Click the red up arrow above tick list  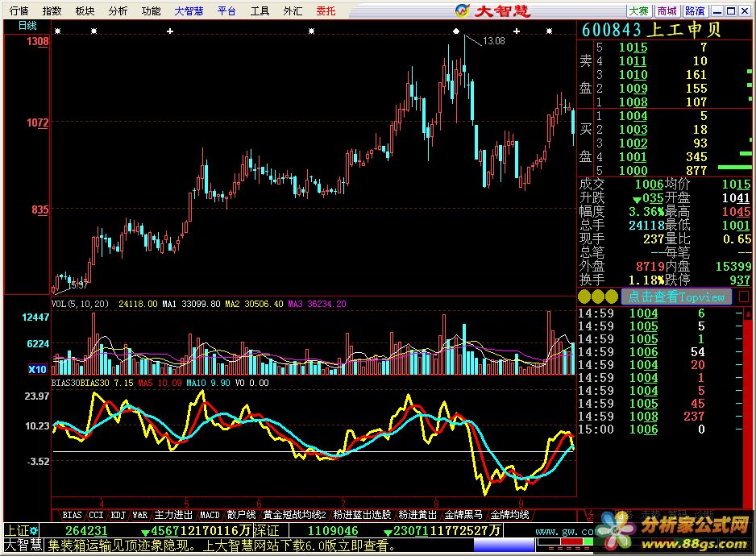coord(748,314)
